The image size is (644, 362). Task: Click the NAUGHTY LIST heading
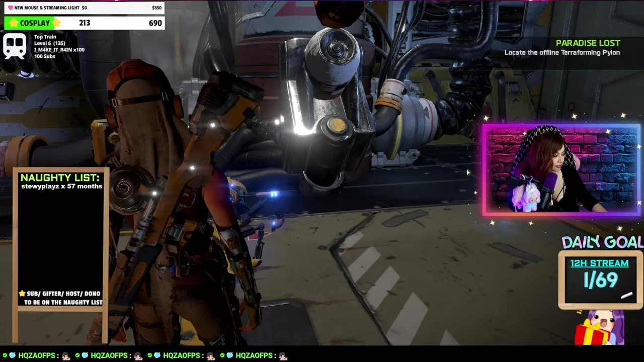[60, 177]
